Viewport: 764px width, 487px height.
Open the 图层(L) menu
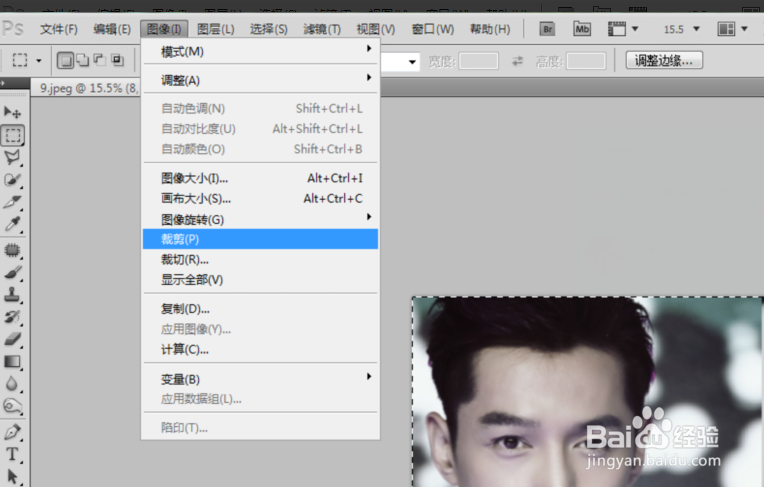[x=216, y=29]
